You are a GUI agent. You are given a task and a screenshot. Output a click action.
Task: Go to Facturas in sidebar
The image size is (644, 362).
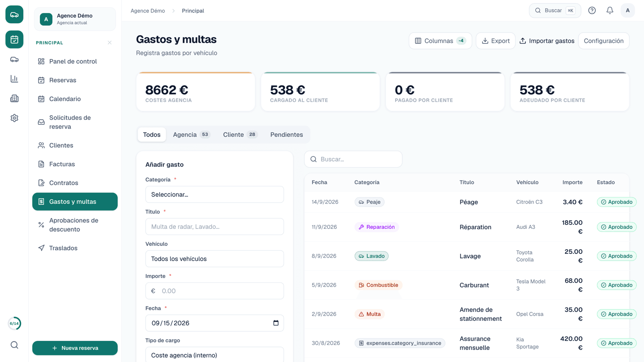pyautogui.click(x=75, y=164)
